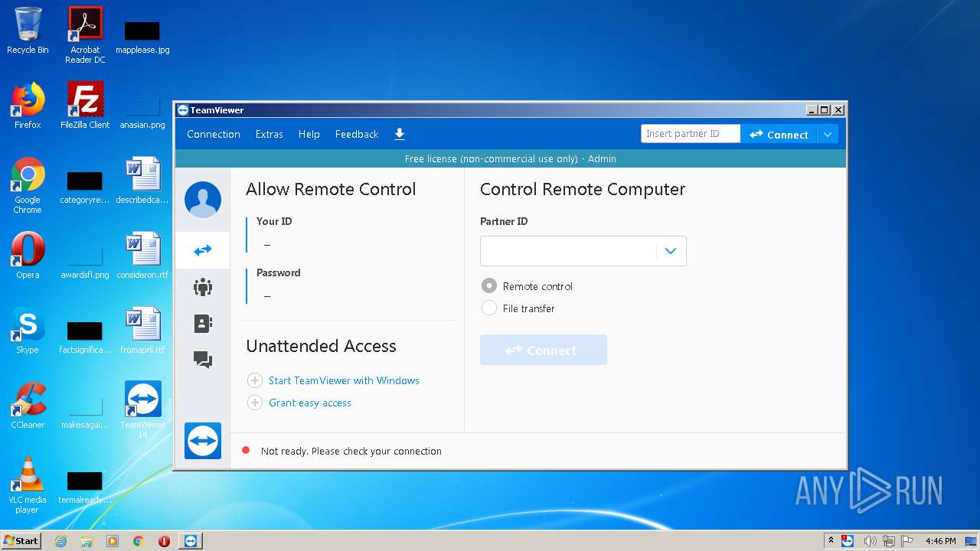The height and width of the screenshot is (551, 980).
Task: Select TeamViewer 14 desktop shortcut
Action: click(x=142, y=409)
